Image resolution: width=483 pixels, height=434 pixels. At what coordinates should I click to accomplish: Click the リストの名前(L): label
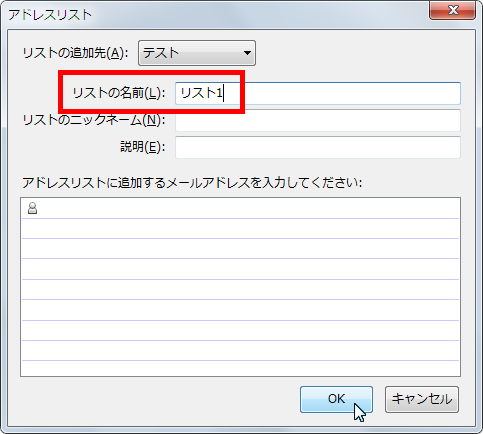(119, 93)
